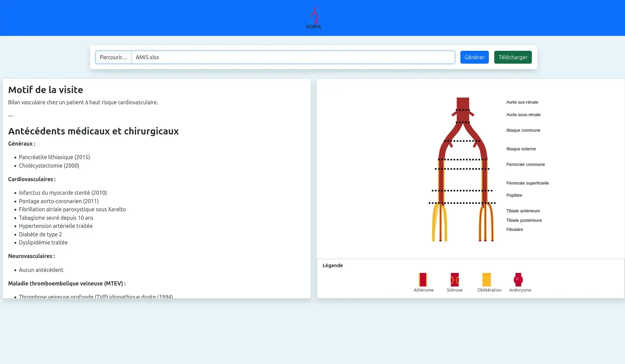Screen dimensions: 625x364
Task: Click the Anévrysme legend icon
Action: (x=518, y=280)
